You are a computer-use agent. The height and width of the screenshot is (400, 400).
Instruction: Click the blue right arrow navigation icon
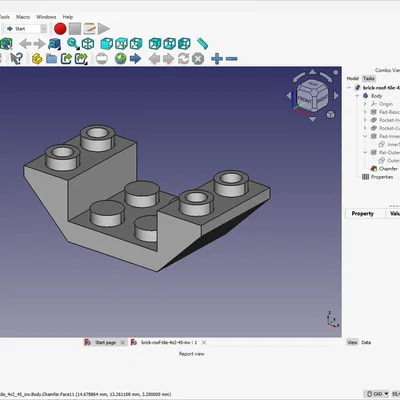135,59
